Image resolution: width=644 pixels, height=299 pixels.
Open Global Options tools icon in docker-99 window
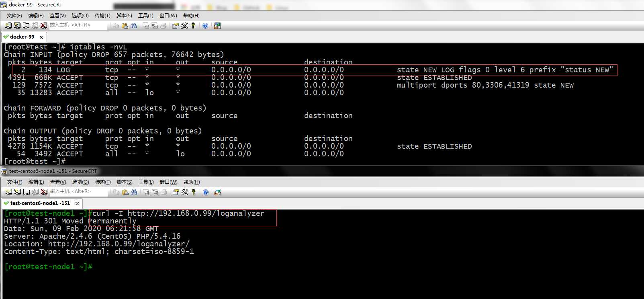[184, 25]
